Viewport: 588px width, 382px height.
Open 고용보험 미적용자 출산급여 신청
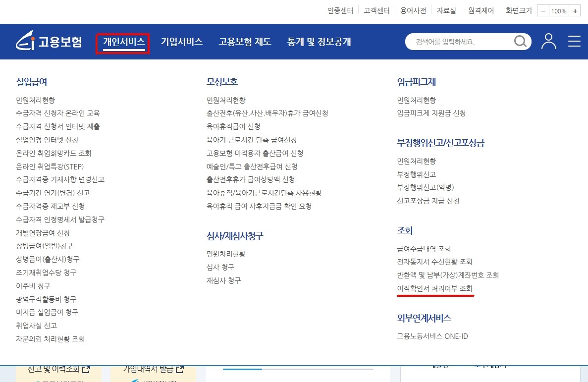[255, 153]
